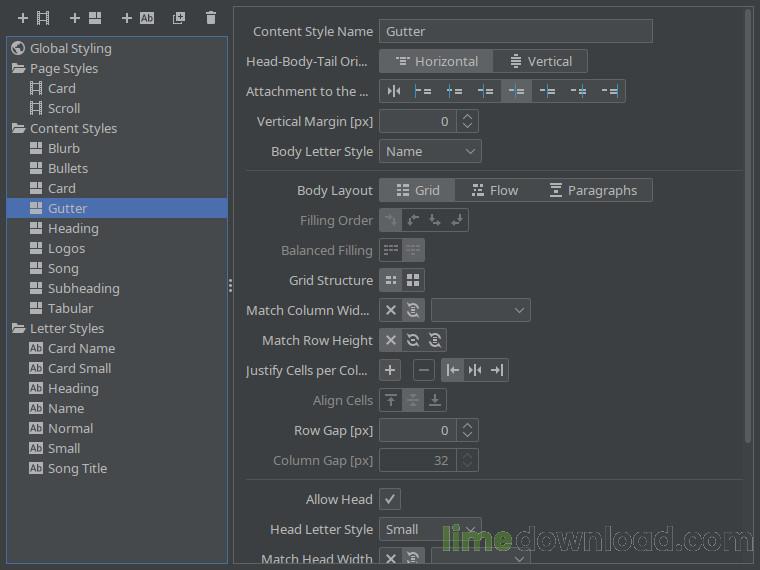Click the add page style button
760x570 pixels.
tap(33, 18)
